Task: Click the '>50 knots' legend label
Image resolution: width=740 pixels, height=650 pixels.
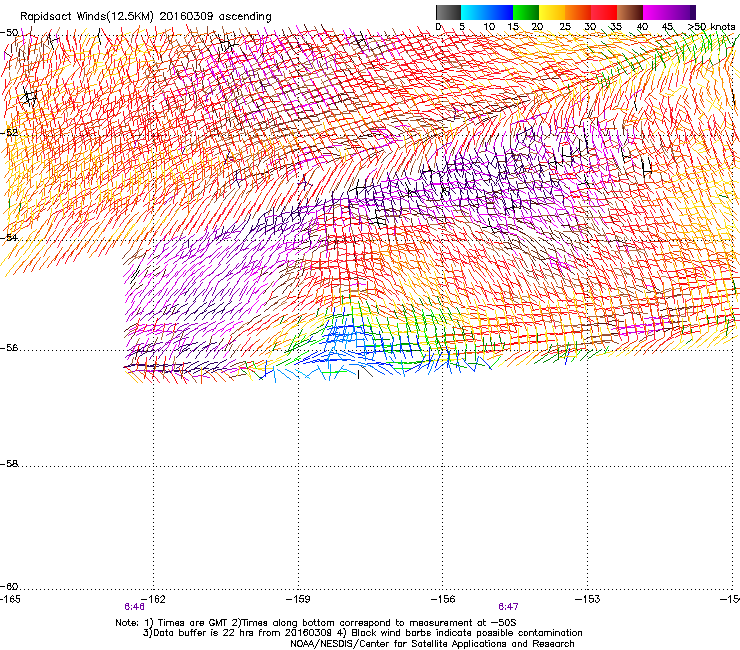Action: (x=711, y=26)
